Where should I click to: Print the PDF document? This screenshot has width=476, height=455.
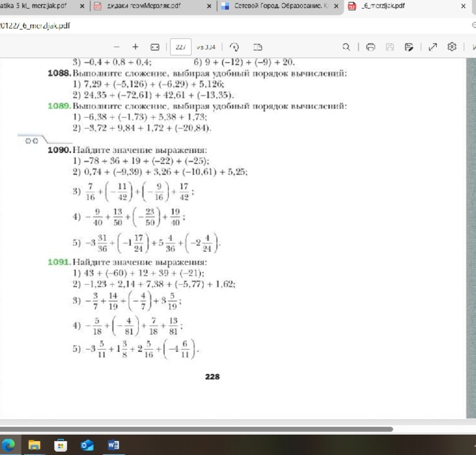371,47
